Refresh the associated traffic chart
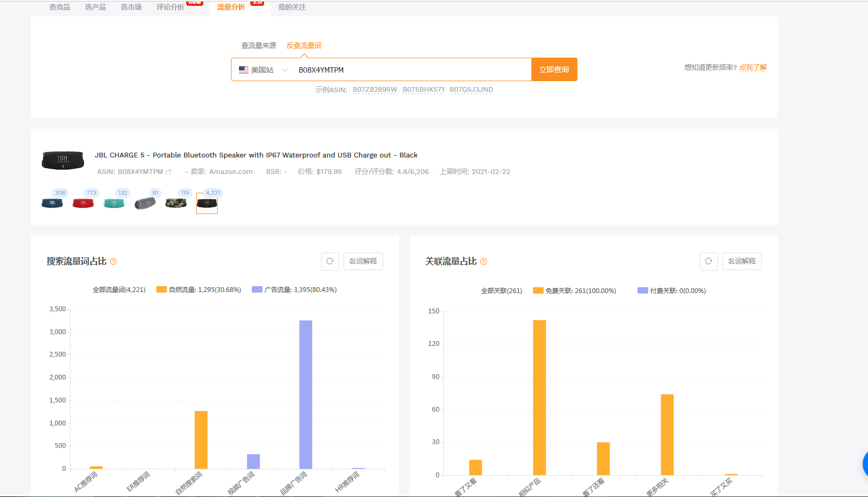This screenshot has width=868, height=497. click(x=708, y=261)
